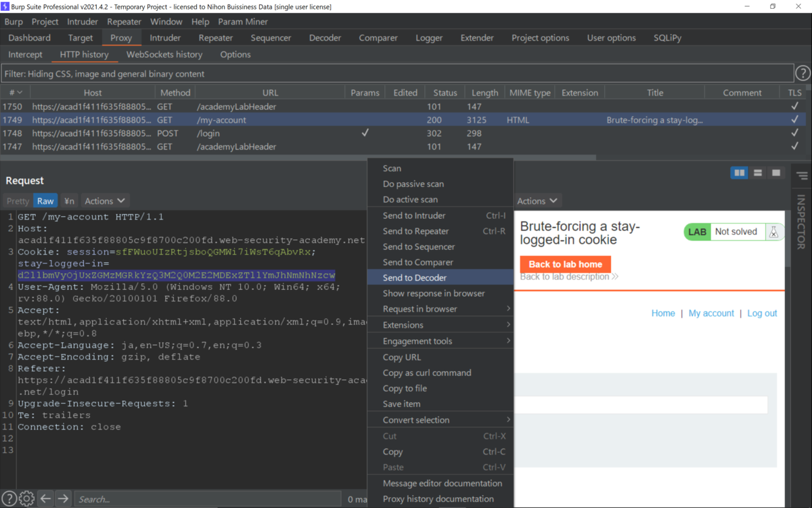
Task: Click the text field in rendered page
Action: click(x=641, y=405)
